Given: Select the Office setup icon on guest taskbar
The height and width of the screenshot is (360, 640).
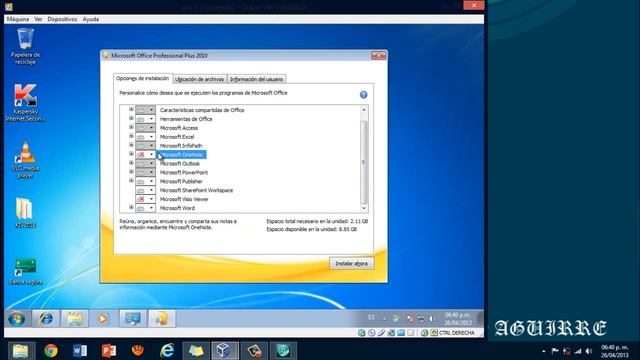Looking at the screenshot, I should pos(162,319).
